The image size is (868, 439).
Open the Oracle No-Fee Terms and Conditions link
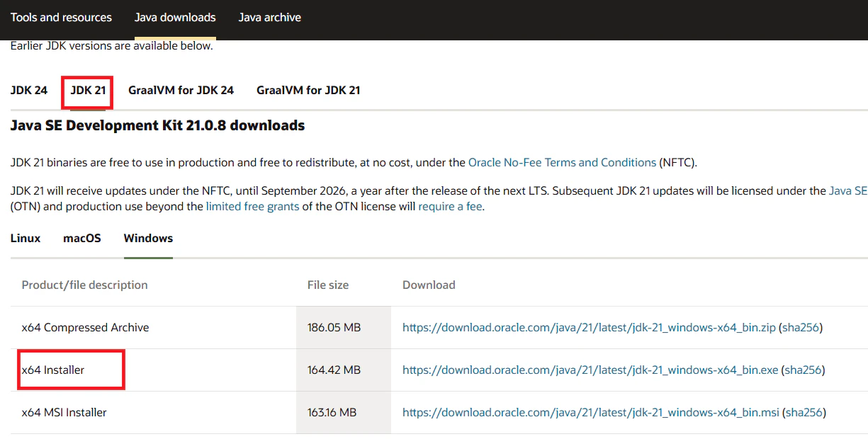pyautogui.click(x=562, y=163)
